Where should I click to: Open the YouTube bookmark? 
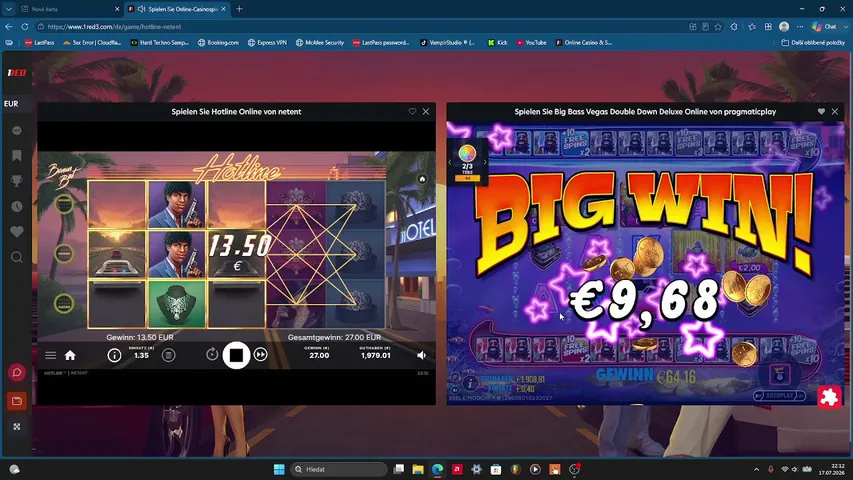pyautogui.click(x=531, y=42)
